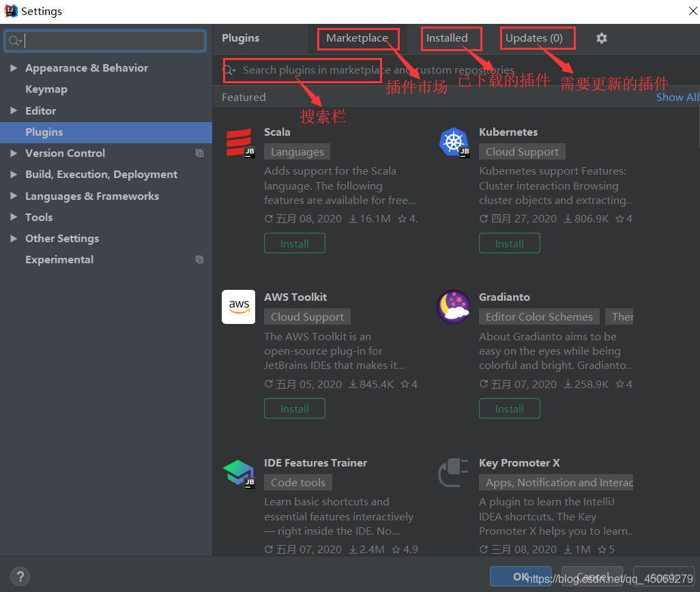This screenshot has width=700, height=592.
Task: Click the settings search magnifier icon
Action: [15, 41]
